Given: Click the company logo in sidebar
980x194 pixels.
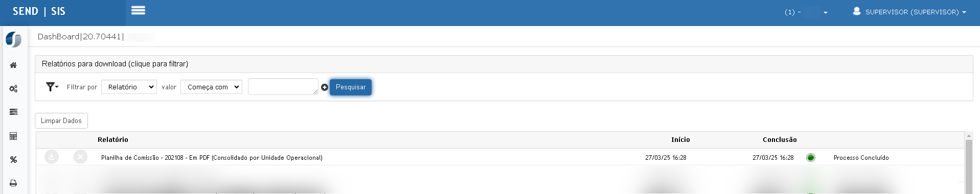Looking at the screenshot, I should pos(13,39).
